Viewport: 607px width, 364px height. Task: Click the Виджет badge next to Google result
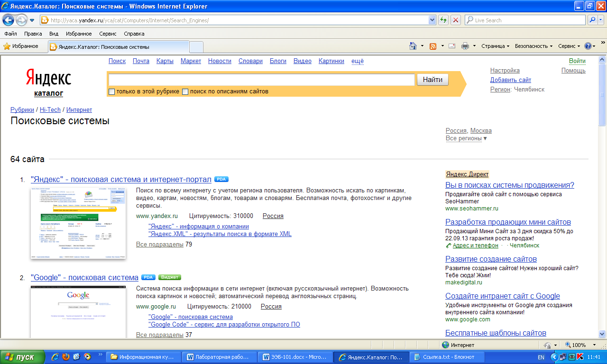(x=170, y=277)
